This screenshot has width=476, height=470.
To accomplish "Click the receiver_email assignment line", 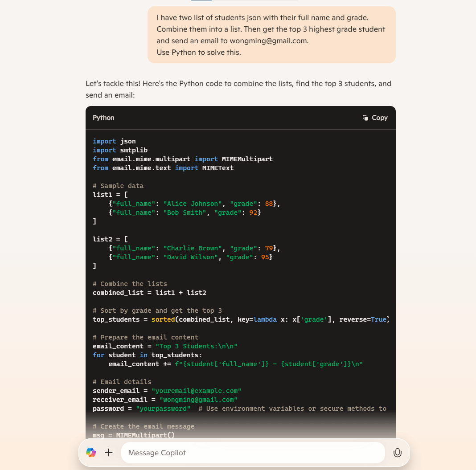I will pyautogui.click(x=165, y=400).
